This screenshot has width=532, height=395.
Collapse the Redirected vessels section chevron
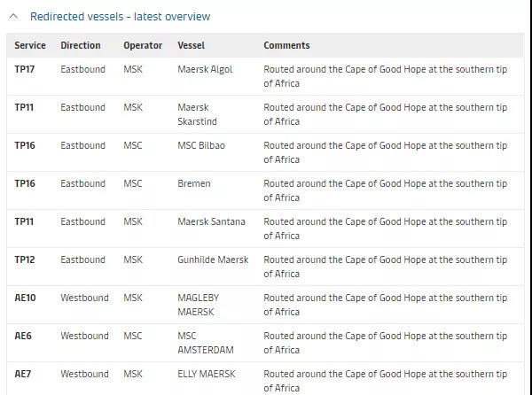coord(13,16)
